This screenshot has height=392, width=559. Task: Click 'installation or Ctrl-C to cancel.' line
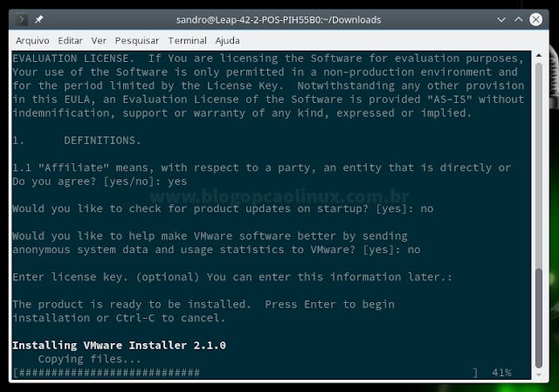pos(119,318)
